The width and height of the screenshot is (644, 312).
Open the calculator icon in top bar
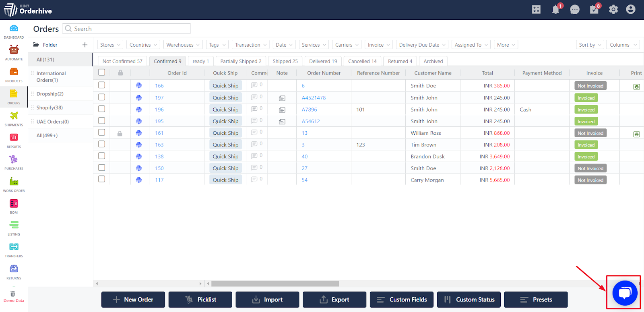tap(536, 9)
